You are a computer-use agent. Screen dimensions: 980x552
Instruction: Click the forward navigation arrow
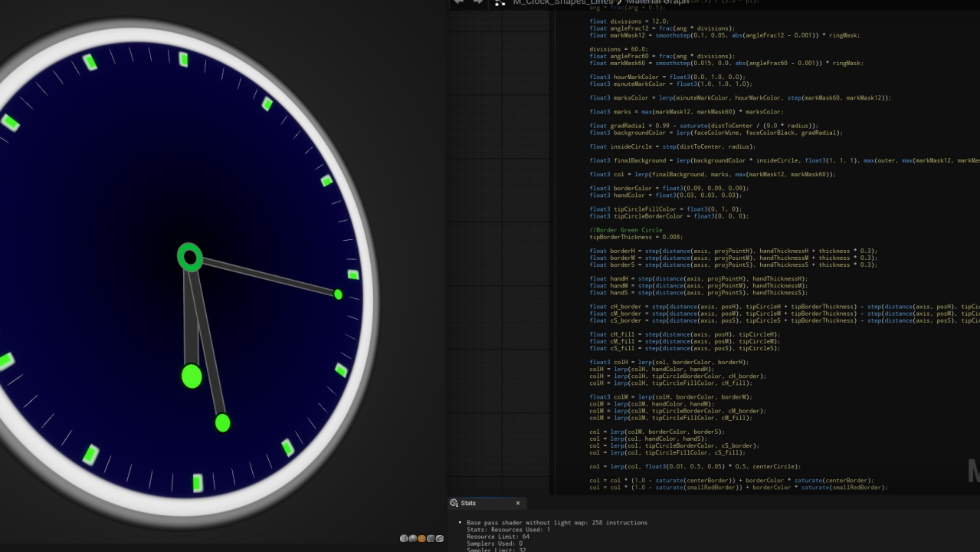(x=478, y=3)
